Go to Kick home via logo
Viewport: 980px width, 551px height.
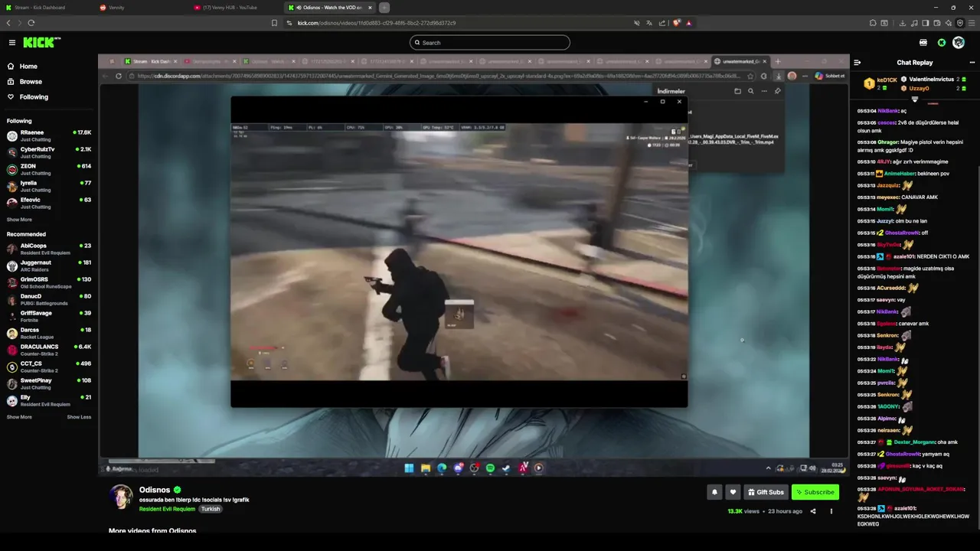pos(41,43)
